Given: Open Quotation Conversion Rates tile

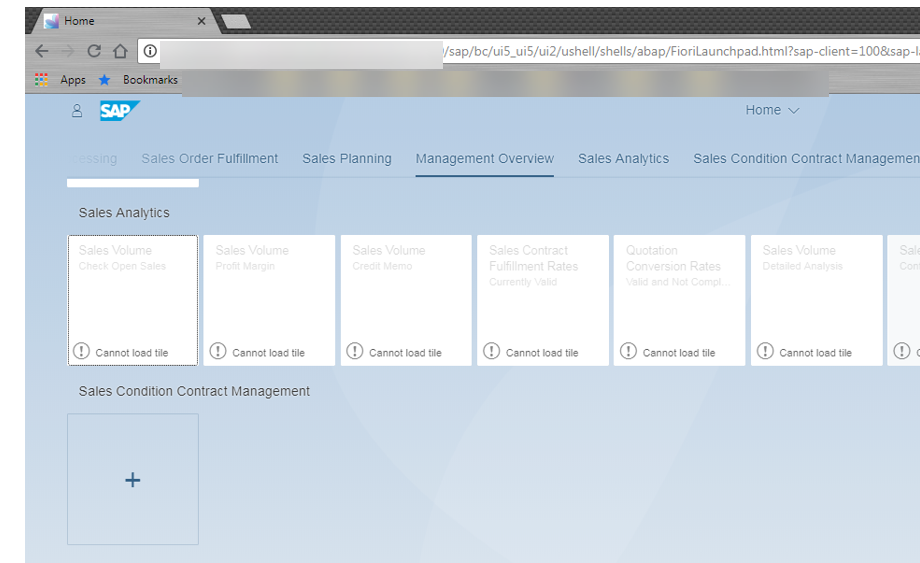Looking at the screenshot, I should [679, 300].
